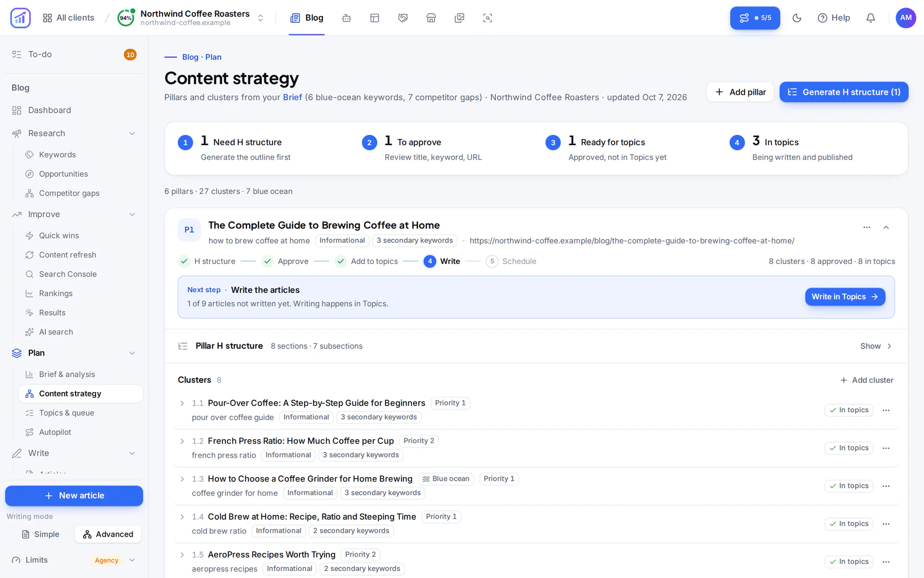Click the pillar URL text
The width and height of the screenshot is (924, 578).
632,240
